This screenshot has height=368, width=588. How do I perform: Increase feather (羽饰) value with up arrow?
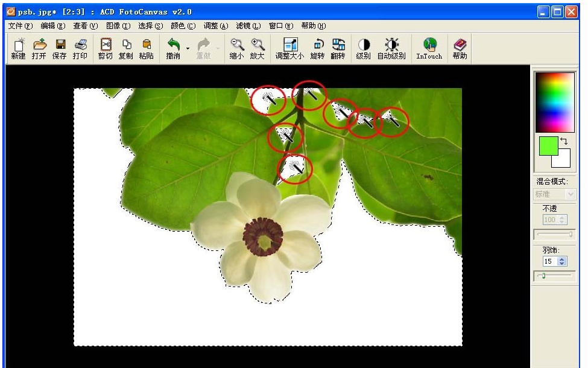click(563, 259)
